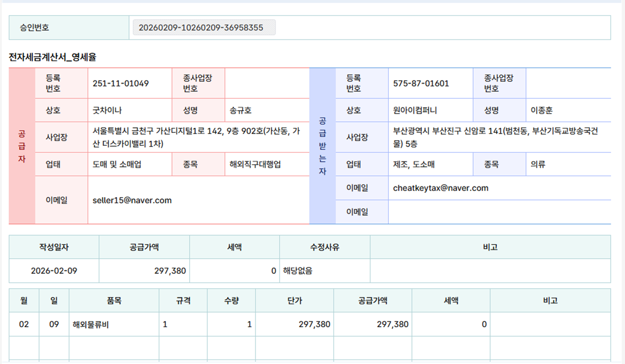The height and width of the screenshot is (364, 625).
Task: Select supplier registration number 251-11-01049
Action: click(x=120, y=83)
